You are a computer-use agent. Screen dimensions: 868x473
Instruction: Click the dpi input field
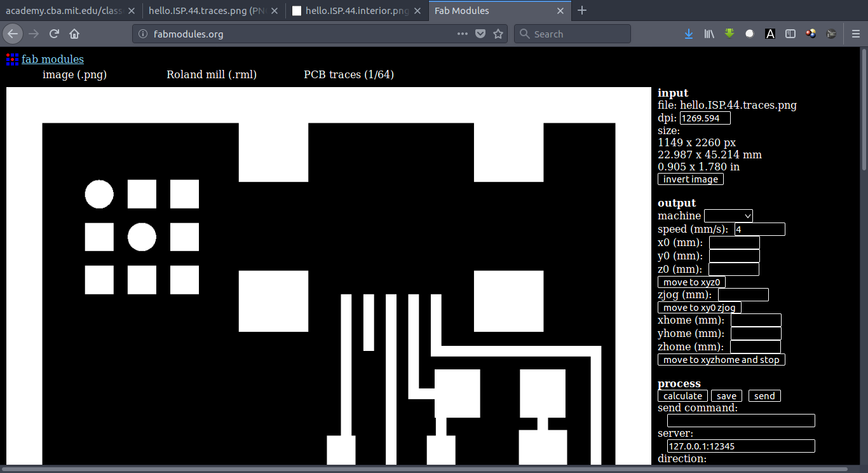[x=705, y=118]
